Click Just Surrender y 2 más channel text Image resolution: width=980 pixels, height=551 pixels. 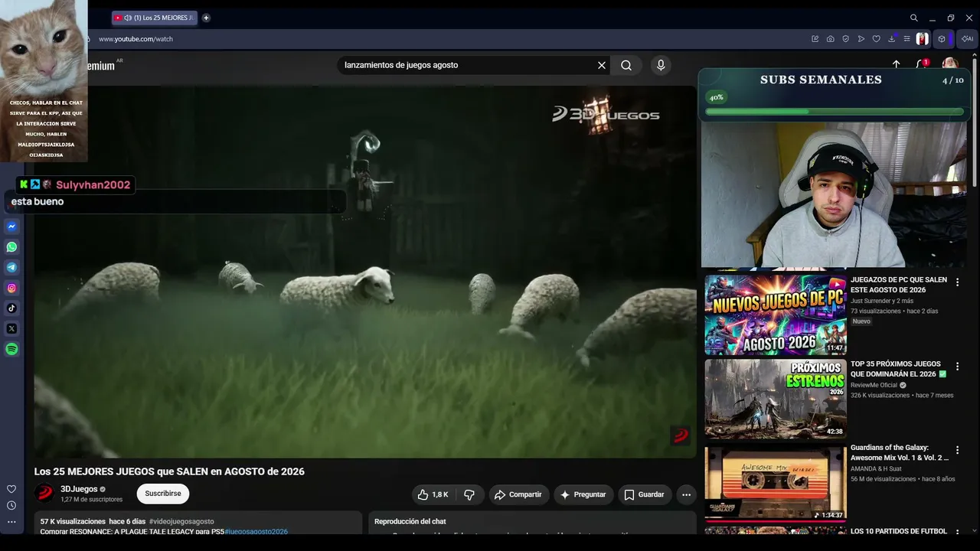click(882, 301)
